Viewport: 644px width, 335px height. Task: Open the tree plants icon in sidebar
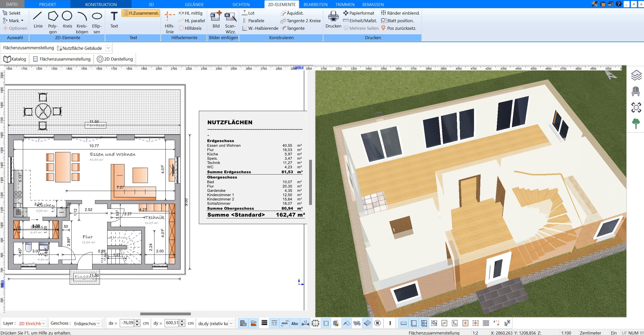(x=636, y=124)
